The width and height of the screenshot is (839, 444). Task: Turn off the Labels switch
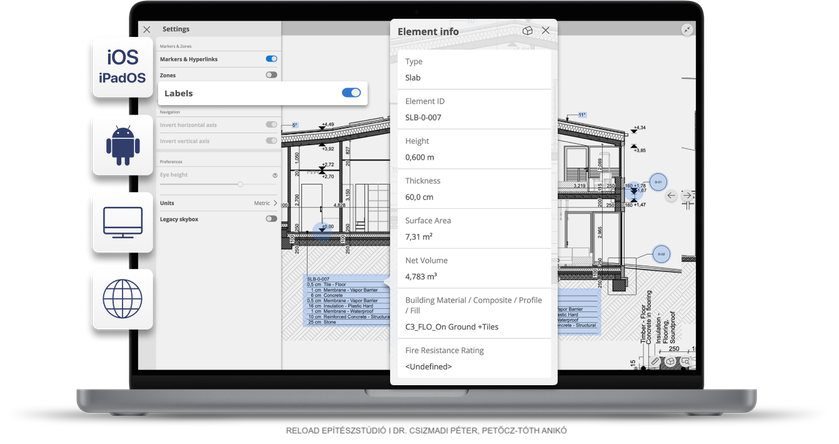coord(352,93)
